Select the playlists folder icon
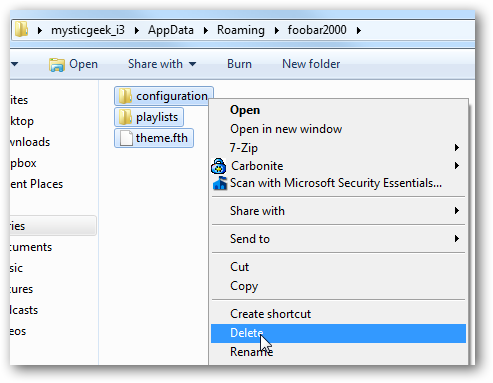This screenshot has height=383, width=493. [x=125, y=117]
